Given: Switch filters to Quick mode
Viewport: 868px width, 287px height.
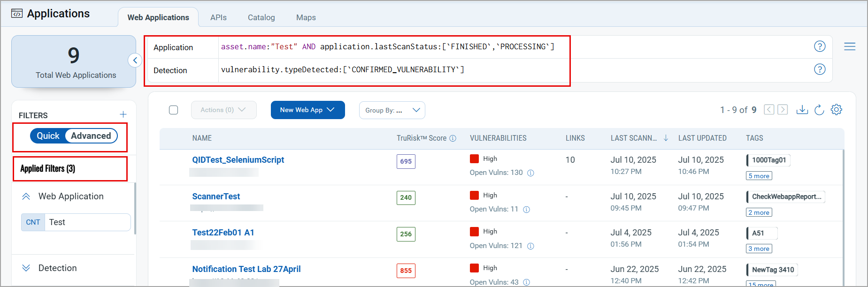Looking at the screenshot, I should 48,136.
